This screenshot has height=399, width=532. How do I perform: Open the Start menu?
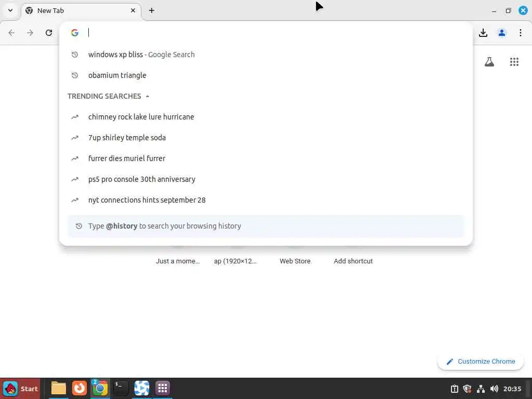[20, 389]
